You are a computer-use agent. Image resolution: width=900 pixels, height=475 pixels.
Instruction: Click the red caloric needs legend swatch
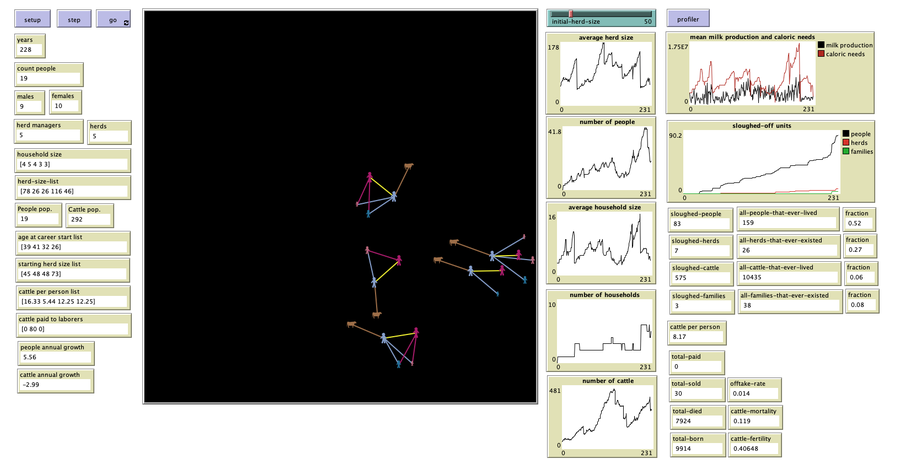click(821, 54)
